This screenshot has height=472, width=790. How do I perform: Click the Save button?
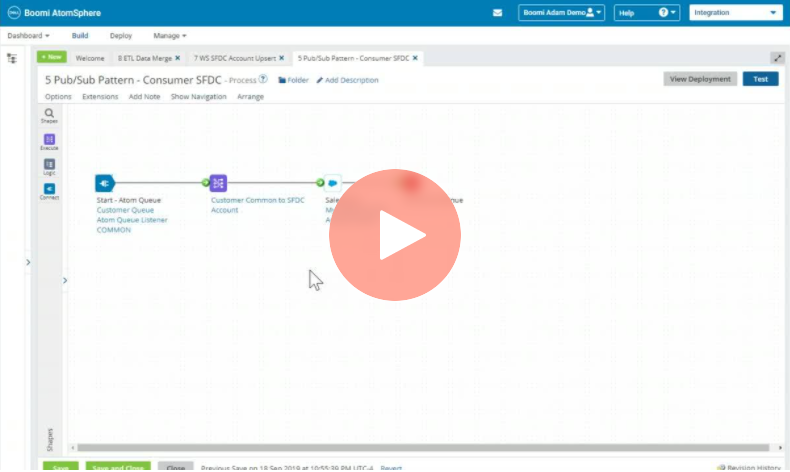tap(60, 466)
